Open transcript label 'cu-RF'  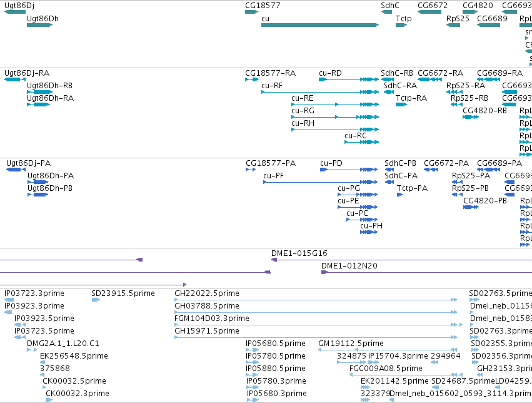click(272, 86)
